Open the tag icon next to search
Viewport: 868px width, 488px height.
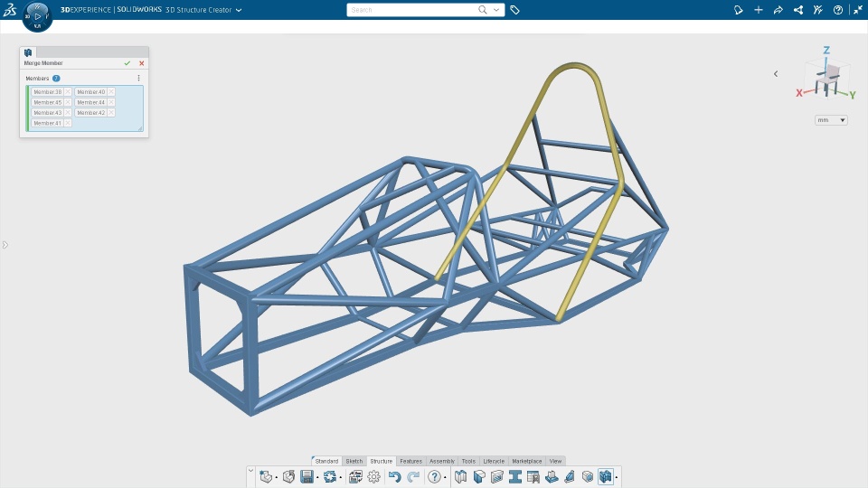pos(514,10)
